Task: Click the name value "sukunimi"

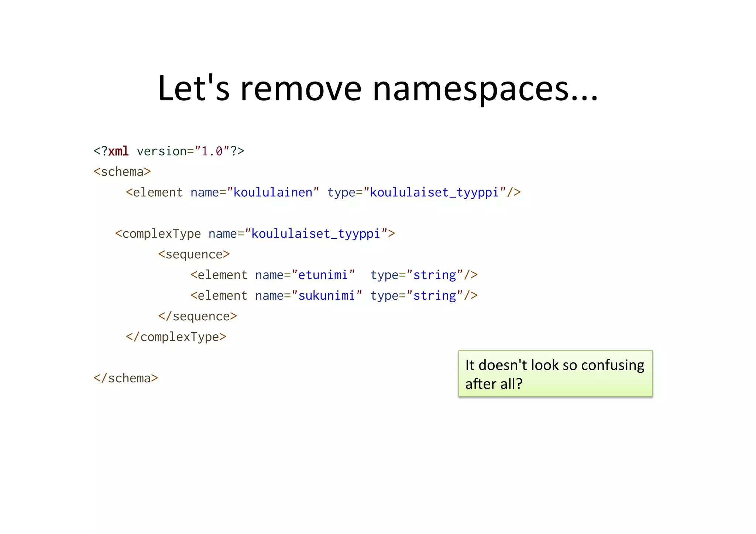Action: (326, 296)
